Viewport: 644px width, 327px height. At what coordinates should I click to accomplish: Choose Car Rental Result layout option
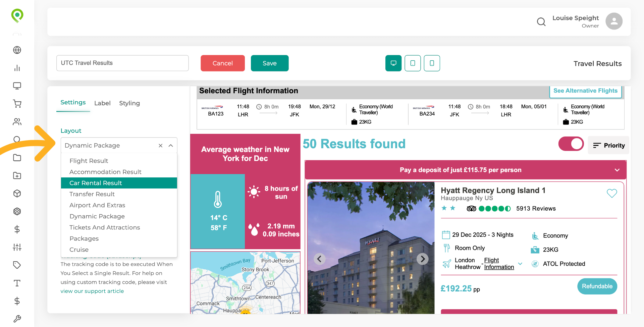(119, 183)
